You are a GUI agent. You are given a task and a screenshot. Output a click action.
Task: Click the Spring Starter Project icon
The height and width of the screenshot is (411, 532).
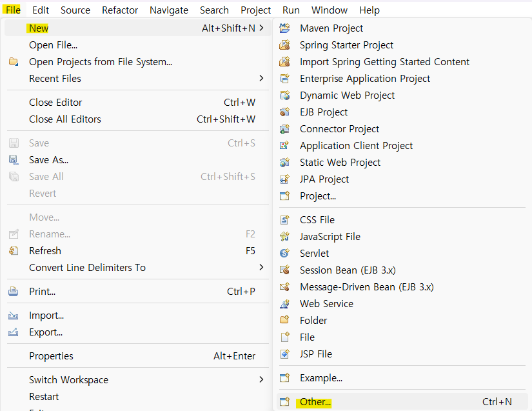(284, 45)
